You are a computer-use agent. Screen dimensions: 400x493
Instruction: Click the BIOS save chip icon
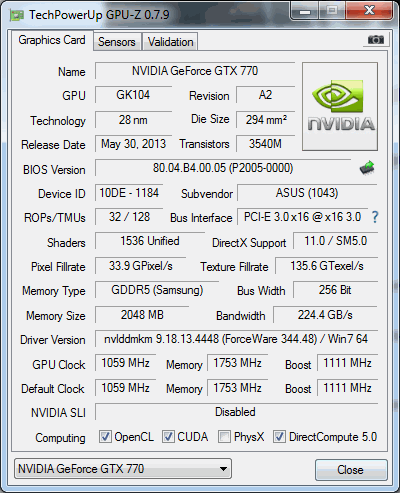coord(367,168)
